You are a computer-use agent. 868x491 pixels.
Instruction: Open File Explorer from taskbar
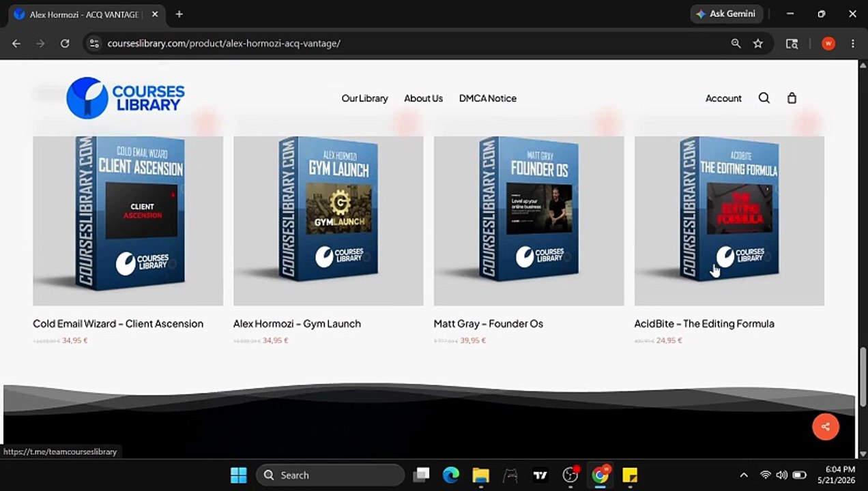480,475
